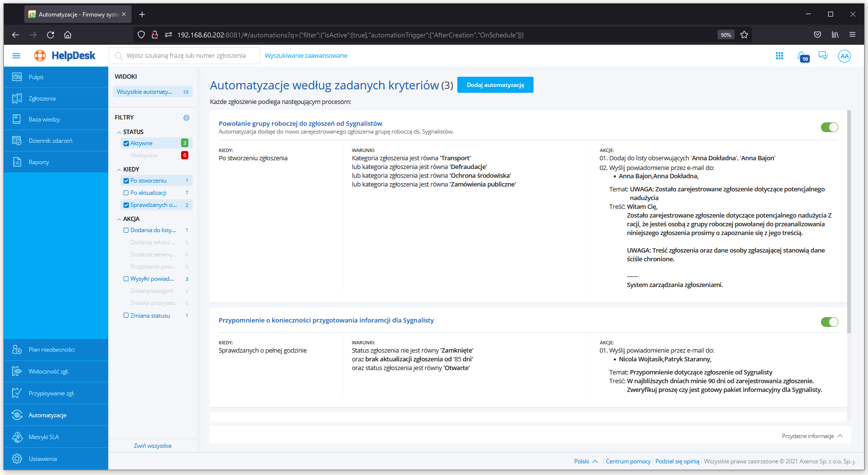
Task: Open Metryki SLA menu item
Action: click(56, 437)
